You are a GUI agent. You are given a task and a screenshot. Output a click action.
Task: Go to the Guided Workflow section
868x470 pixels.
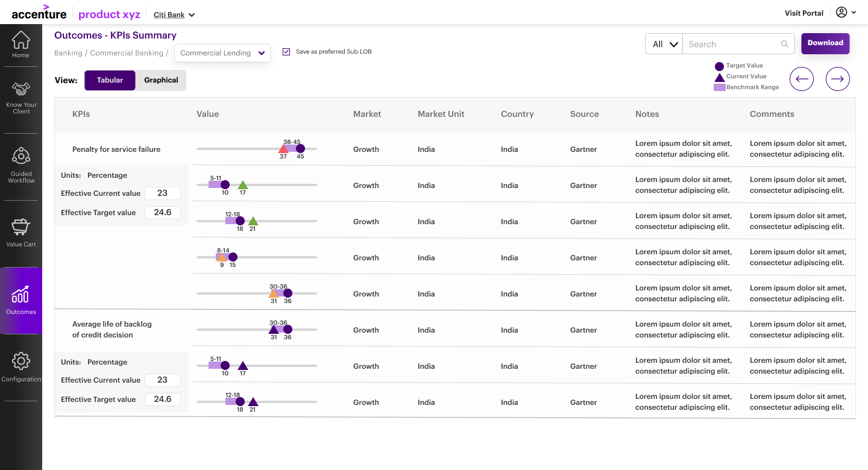(21, 165)
